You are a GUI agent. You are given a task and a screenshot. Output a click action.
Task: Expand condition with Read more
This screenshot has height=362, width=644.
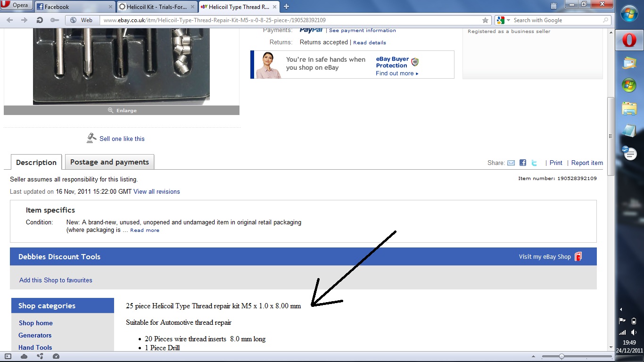coord(145,230)
